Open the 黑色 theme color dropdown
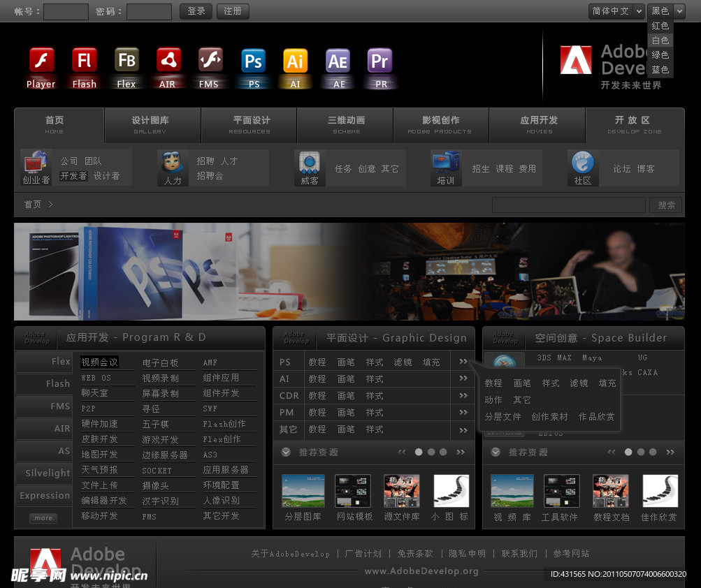Screen dimensions: 701x588 [666, 11]
